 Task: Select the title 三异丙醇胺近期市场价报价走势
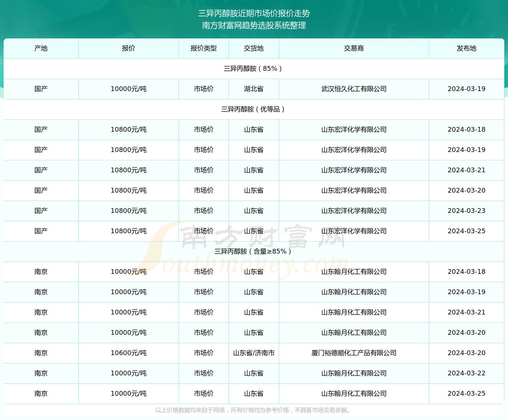point(254,13)
